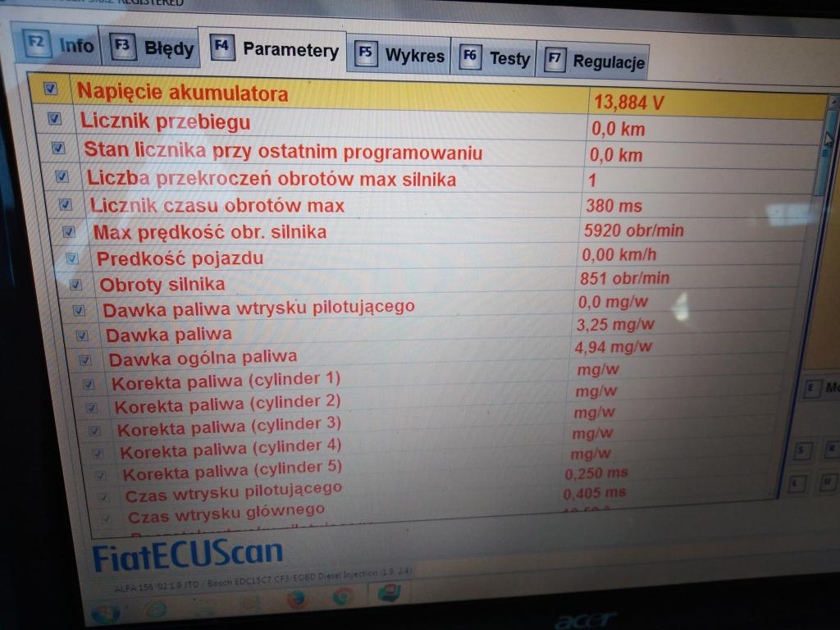Select Stan licznika przy ostatnim programowaniu label
The height and width of the screenshot is (630, 840).
point(283,151)
